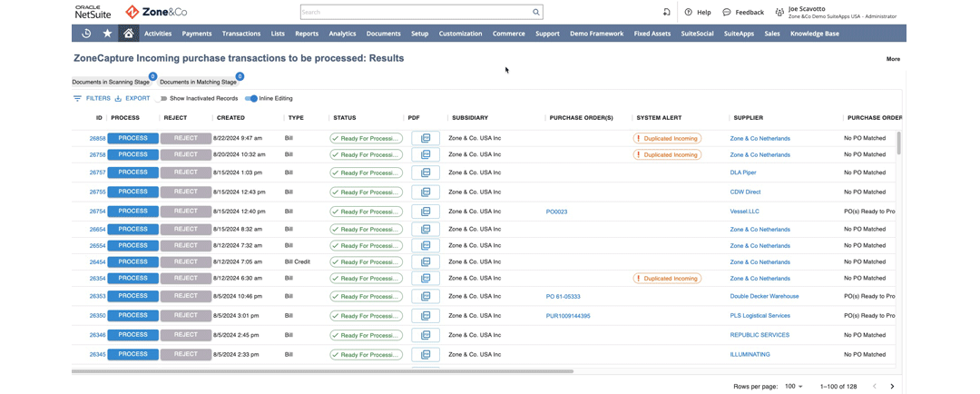Go to the next results page arrow
Image resolution: width=980 pixels, height=394 pixels.
coord(893,387)
